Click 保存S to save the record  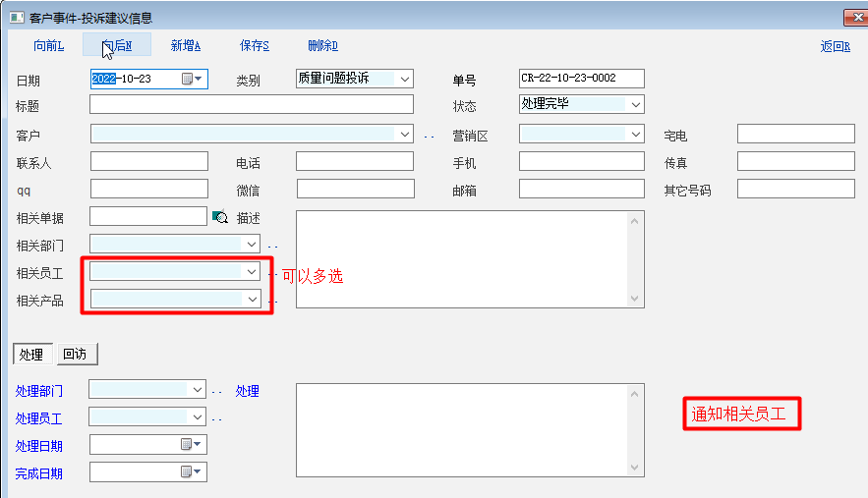click(x=255, y=45)
